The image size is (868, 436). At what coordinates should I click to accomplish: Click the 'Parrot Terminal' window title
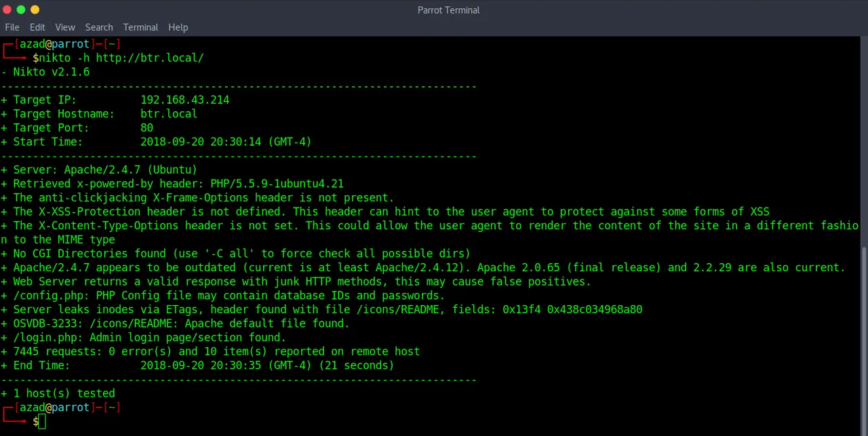coord(448,10)
